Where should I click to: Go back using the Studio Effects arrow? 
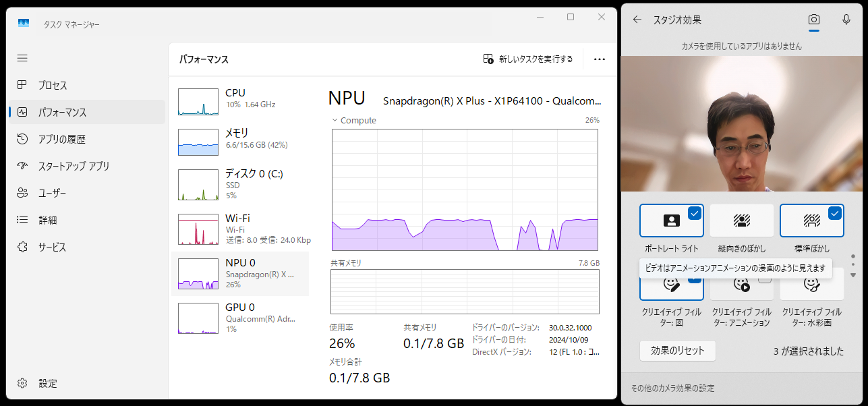[637, 20]
